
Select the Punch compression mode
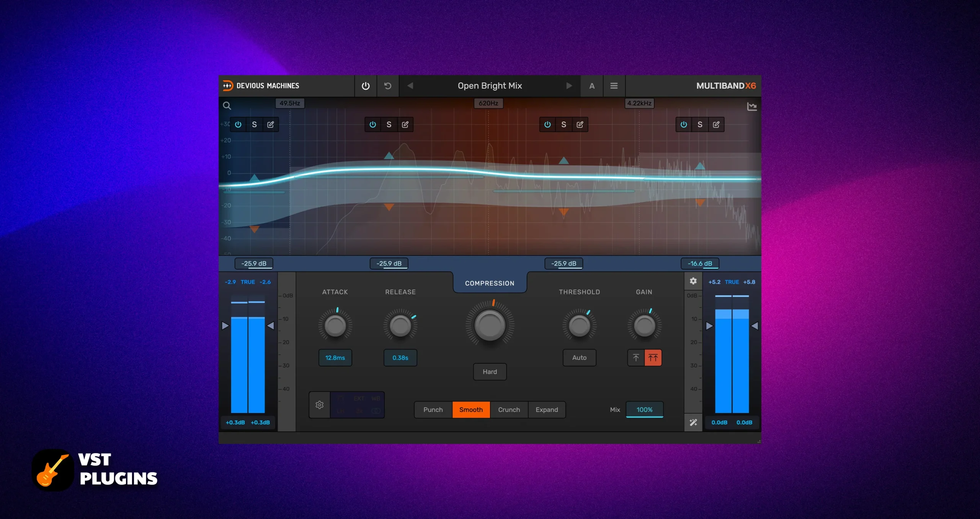point(433,410)
